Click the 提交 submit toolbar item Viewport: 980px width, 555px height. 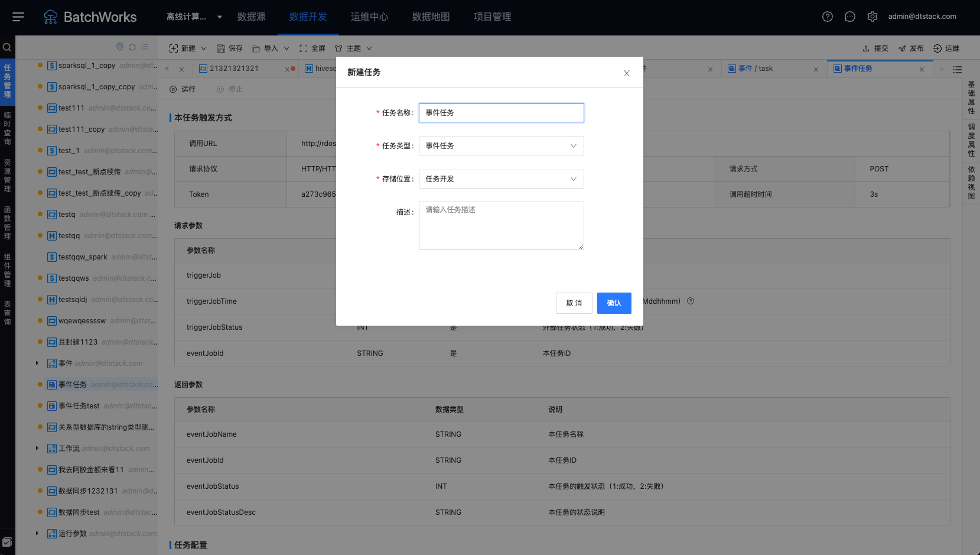[x=875, y=48]
